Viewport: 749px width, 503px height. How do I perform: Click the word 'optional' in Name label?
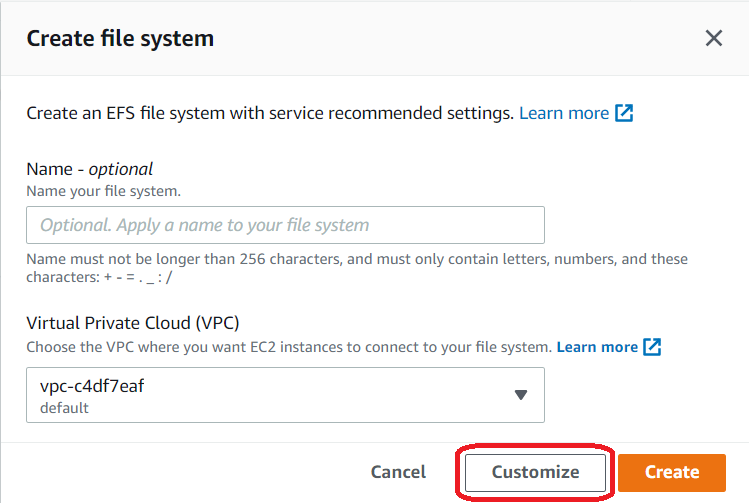tap(121, 169)
